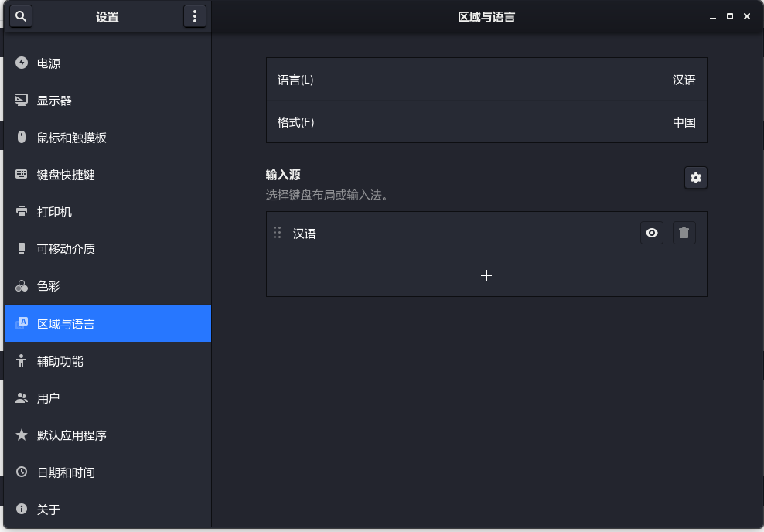Click the printer icon beside 打印机
The width and height of the screenshot is (764, 532).
[x=22, y=211]
